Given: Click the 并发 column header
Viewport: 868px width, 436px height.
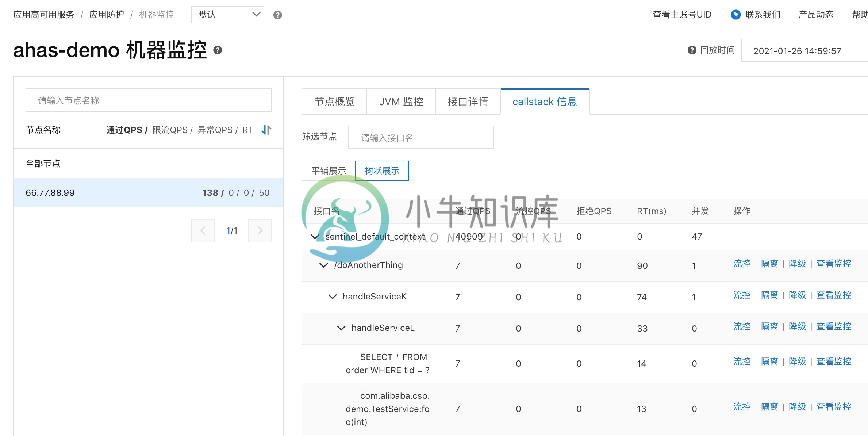Looking at the screenshot, I should click(x=700, y=211).
